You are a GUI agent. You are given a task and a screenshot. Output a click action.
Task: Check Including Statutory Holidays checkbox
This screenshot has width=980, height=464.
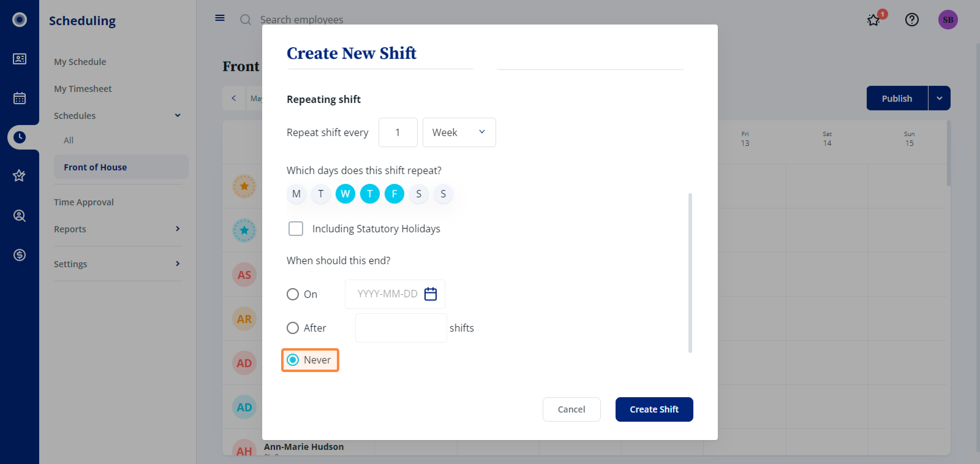coord(296,228)
